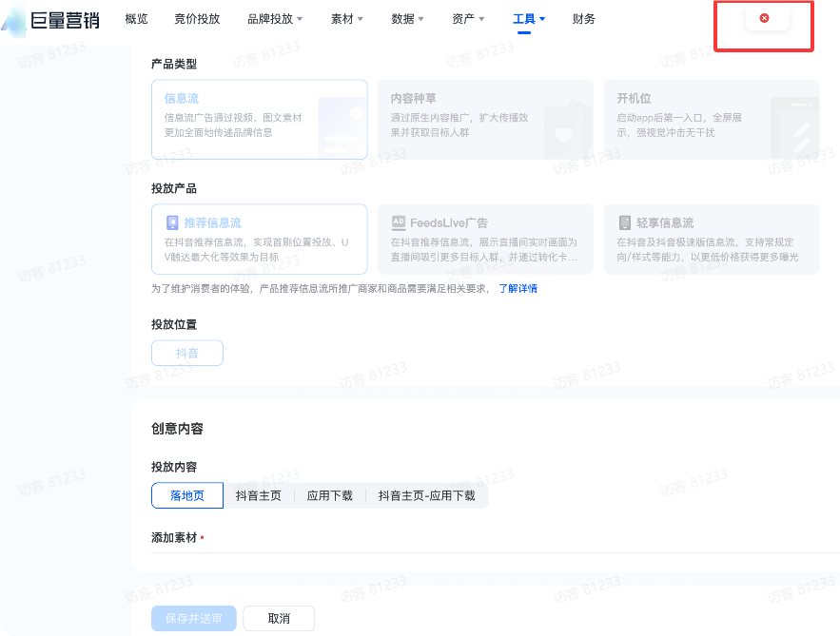Click the 信息流 card illustration

click(342, 127)
